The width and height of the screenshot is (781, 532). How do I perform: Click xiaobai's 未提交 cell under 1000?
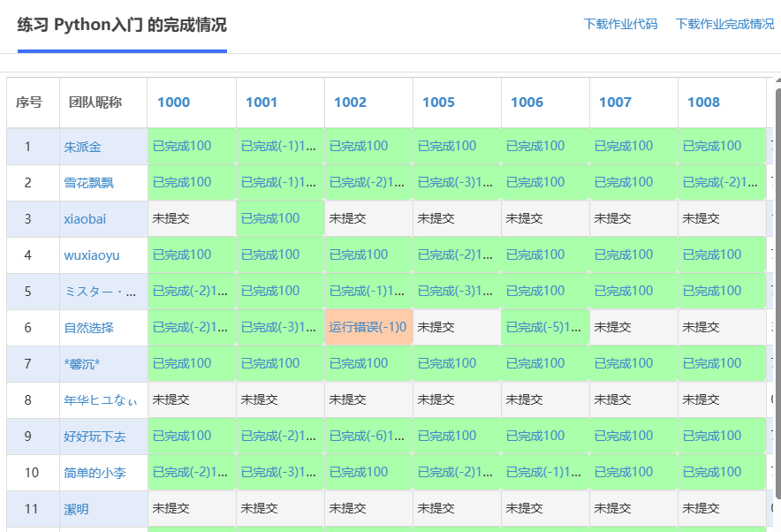pos(191,218)
